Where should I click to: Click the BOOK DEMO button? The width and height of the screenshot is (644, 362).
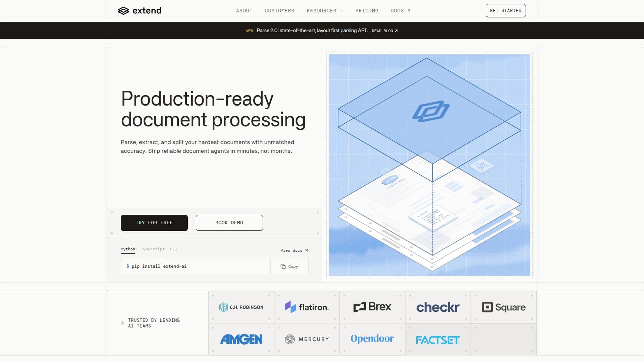pyautogui.click(x=229, y=223)
